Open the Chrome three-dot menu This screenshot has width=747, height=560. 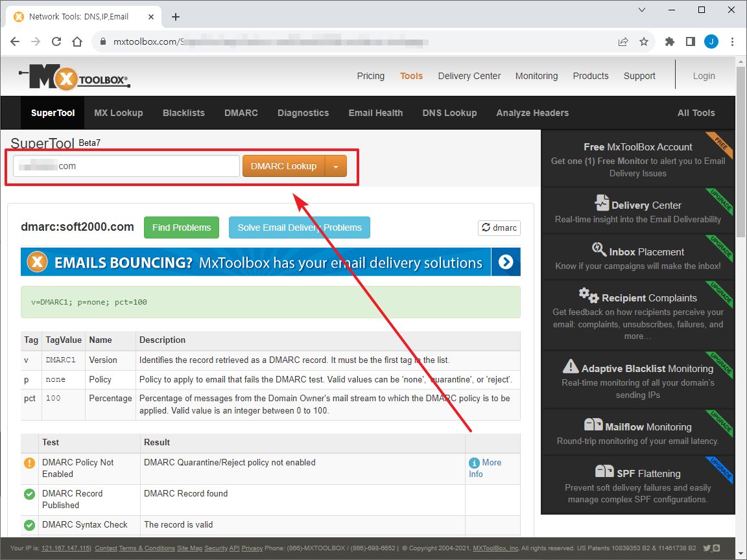[x=732, y=42]
